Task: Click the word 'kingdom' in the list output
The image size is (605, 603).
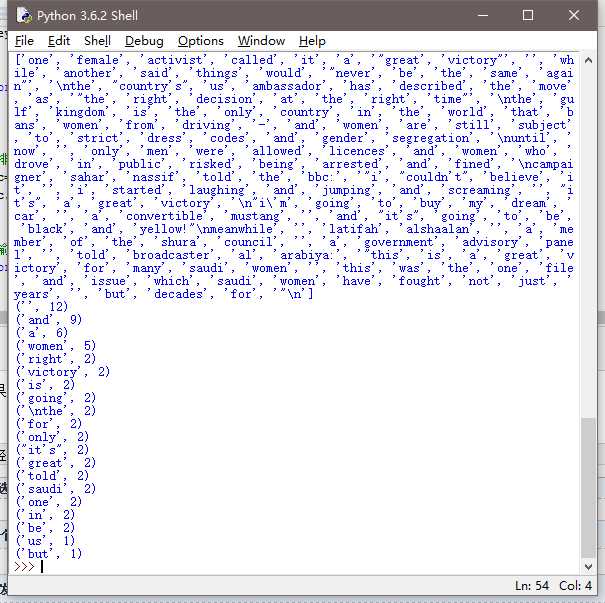Action: click(80, 112)
